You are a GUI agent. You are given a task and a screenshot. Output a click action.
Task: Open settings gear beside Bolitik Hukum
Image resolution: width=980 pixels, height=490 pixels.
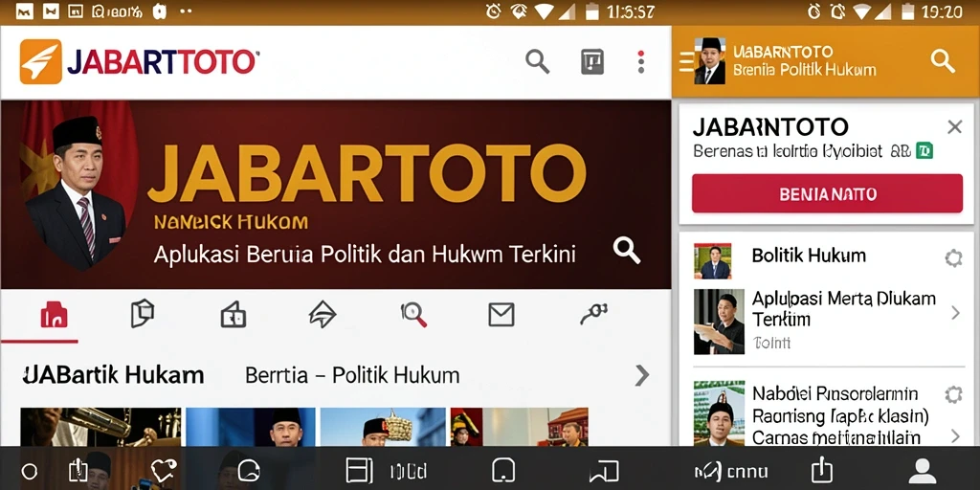coord(953,257)
